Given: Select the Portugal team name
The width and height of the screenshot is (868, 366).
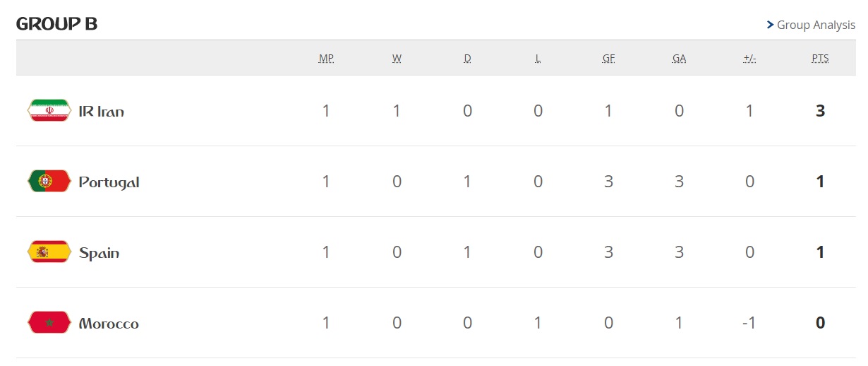Looking at the screenshot, I should click(x=109, y=183).
